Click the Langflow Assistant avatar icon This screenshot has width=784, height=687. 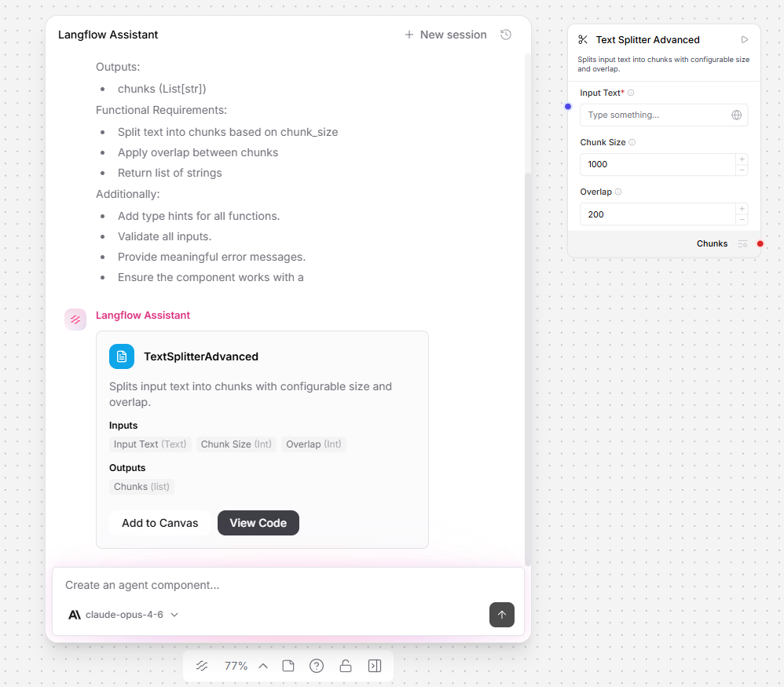point(75,320)
